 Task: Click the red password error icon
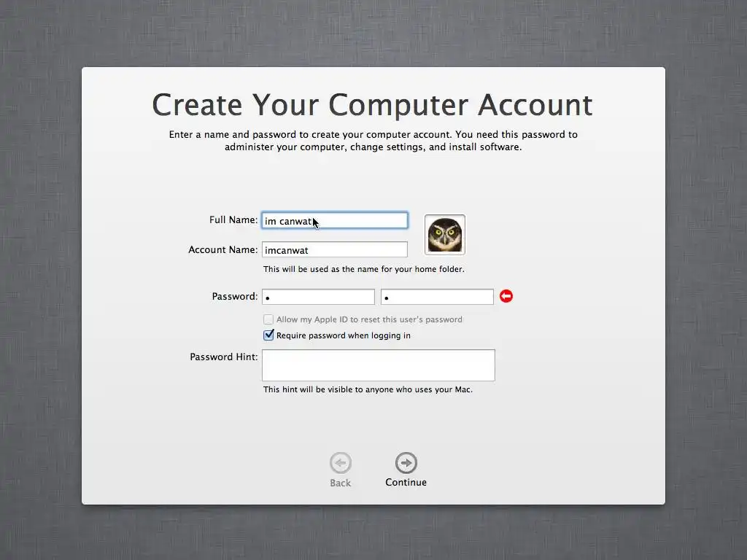(506, 296)
